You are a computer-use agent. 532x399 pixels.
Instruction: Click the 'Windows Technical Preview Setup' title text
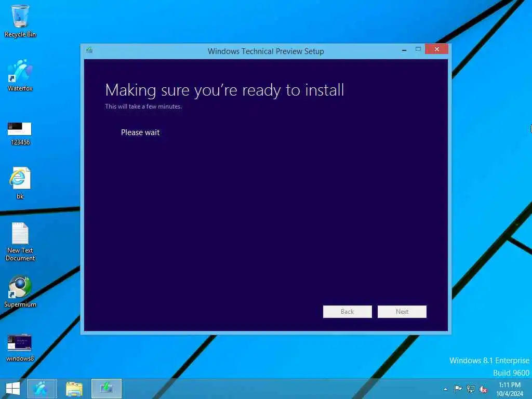(x=265, y=51)
